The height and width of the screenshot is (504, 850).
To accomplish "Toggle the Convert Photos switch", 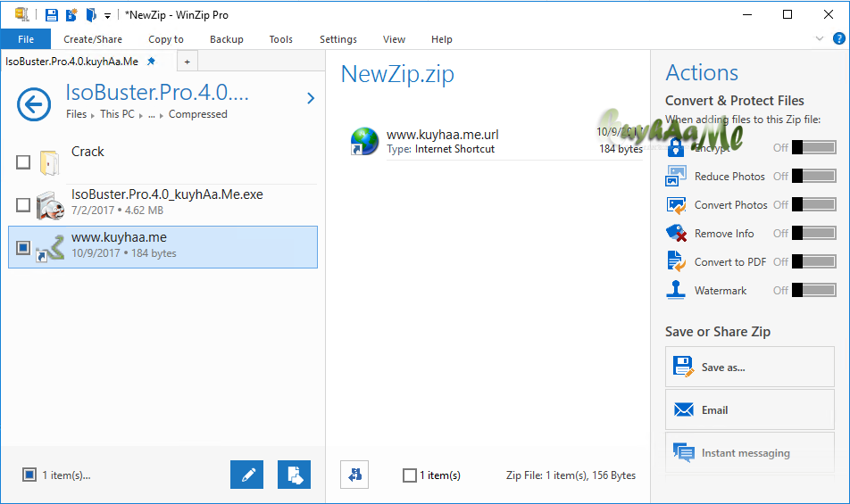I will tap(813, 204).
